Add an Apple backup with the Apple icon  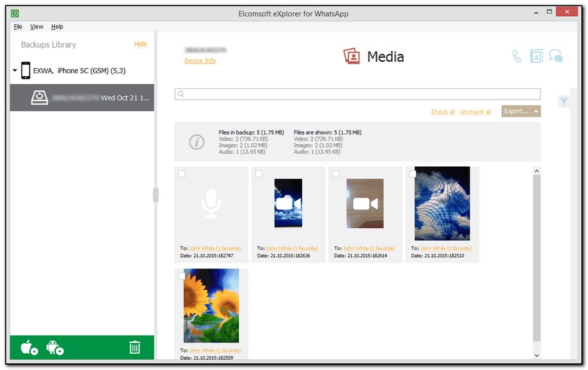point(29,348)
